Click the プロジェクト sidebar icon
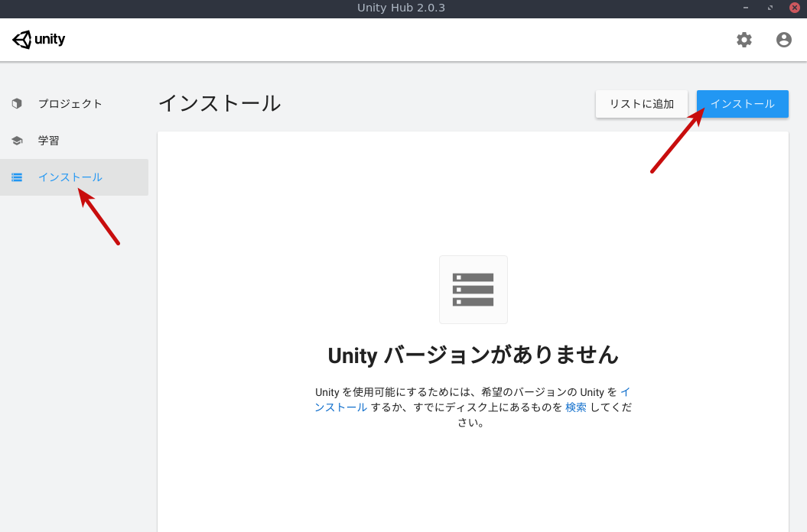 point(16,103)
